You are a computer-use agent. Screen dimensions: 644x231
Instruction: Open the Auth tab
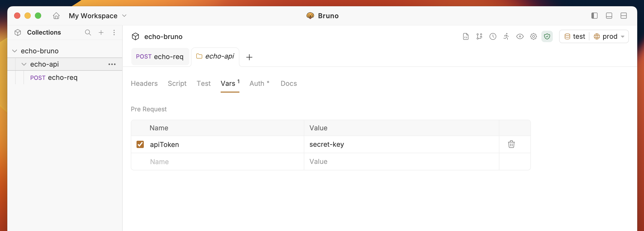coord(259,84)
